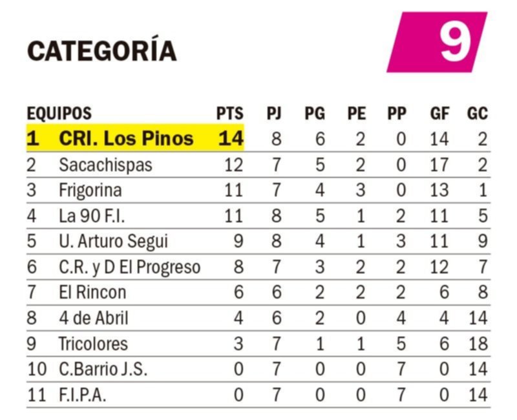
Task: Click the 4 de Abril team name
Action: click(x=94, y=318)
